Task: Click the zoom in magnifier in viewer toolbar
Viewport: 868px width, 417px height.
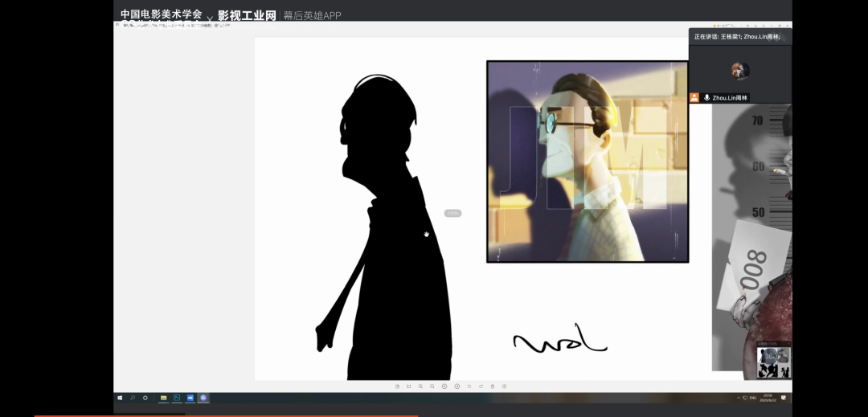Action: click(432, 386)
